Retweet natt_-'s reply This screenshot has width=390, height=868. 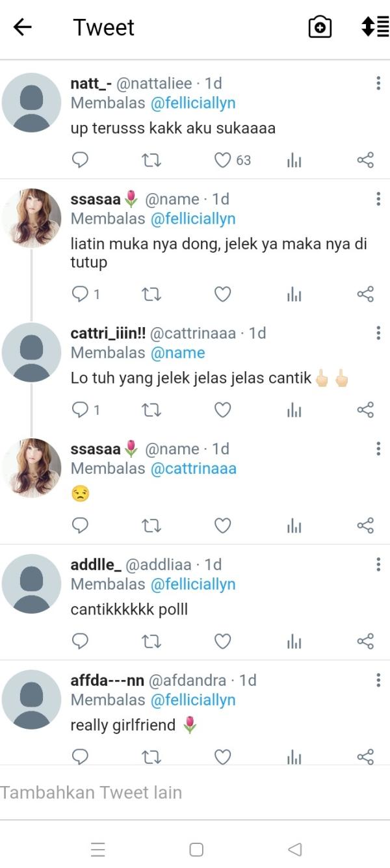point(151,160)
